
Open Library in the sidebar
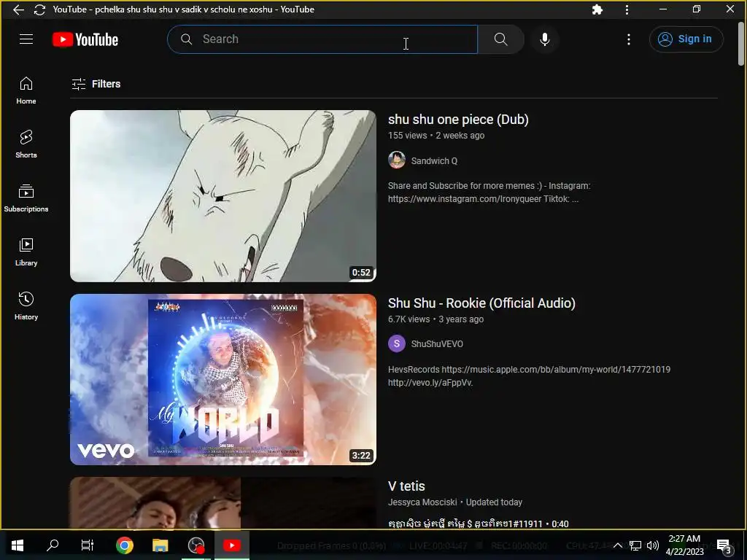pyautogui.click(x=26, y=252)
